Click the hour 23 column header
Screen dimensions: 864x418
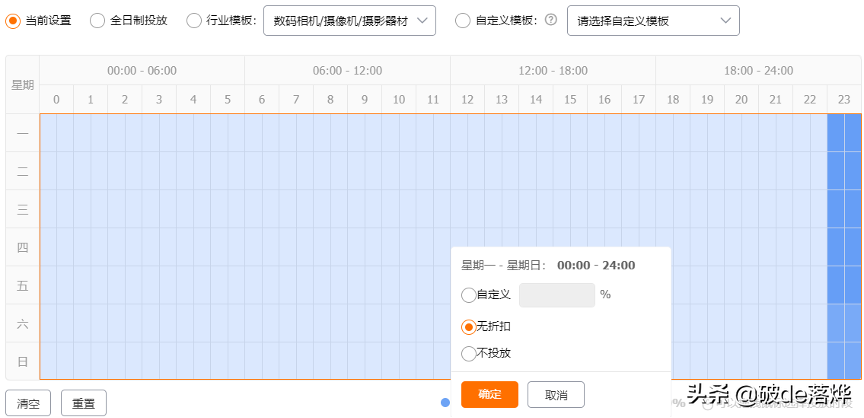(844, 99)
